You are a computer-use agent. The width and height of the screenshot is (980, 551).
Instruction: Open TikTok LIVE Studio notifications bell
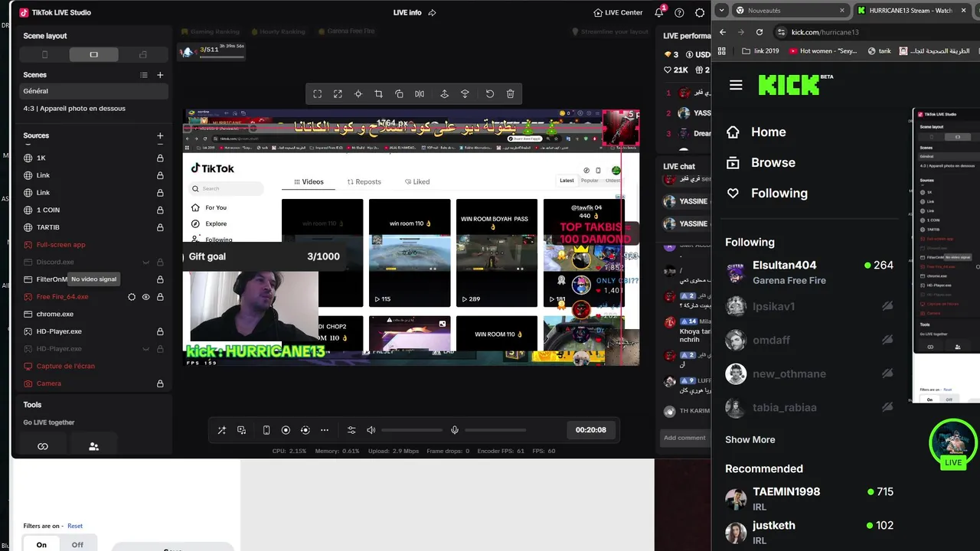659,13
